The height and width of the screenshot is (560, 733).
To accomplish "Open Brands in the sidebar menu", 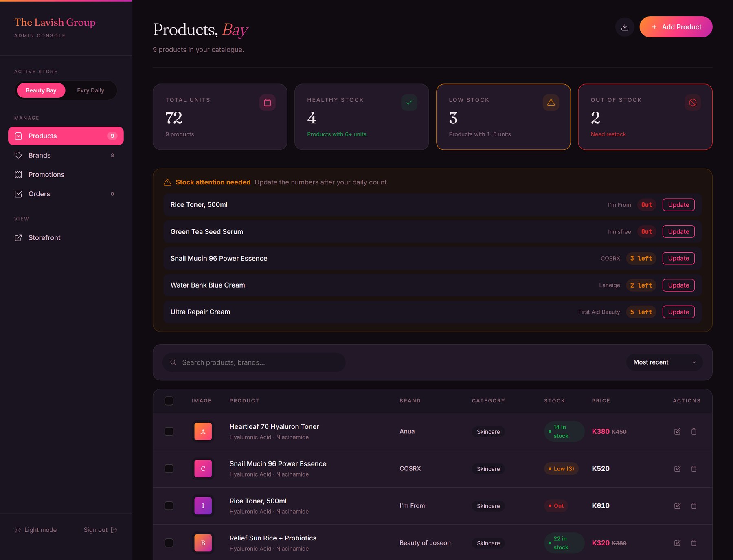I will coord(66,155).
